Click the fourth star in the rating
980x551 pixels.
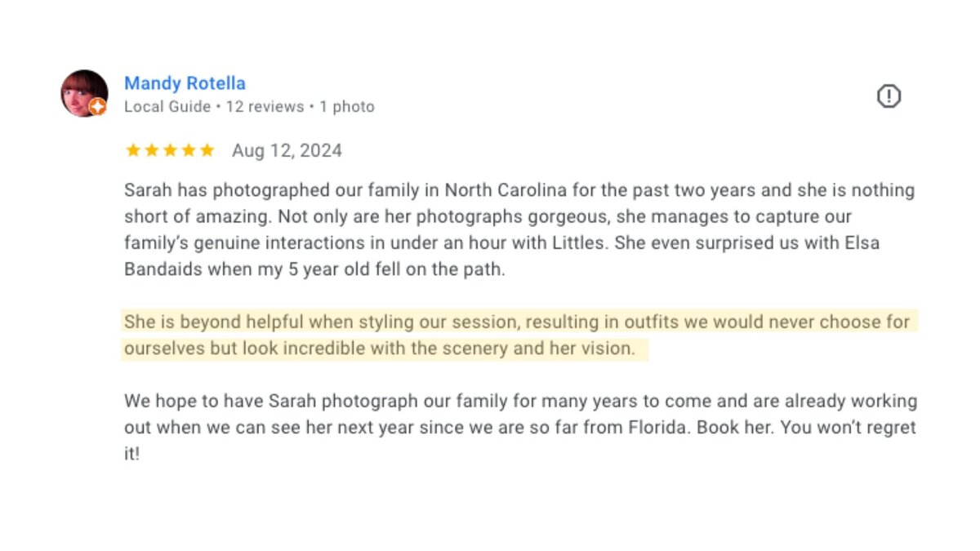[x=188, y=150]
